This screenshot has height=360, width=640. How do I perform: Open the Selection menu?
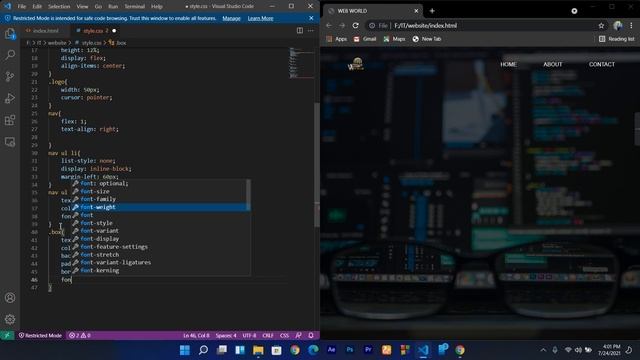pos(59,6)
